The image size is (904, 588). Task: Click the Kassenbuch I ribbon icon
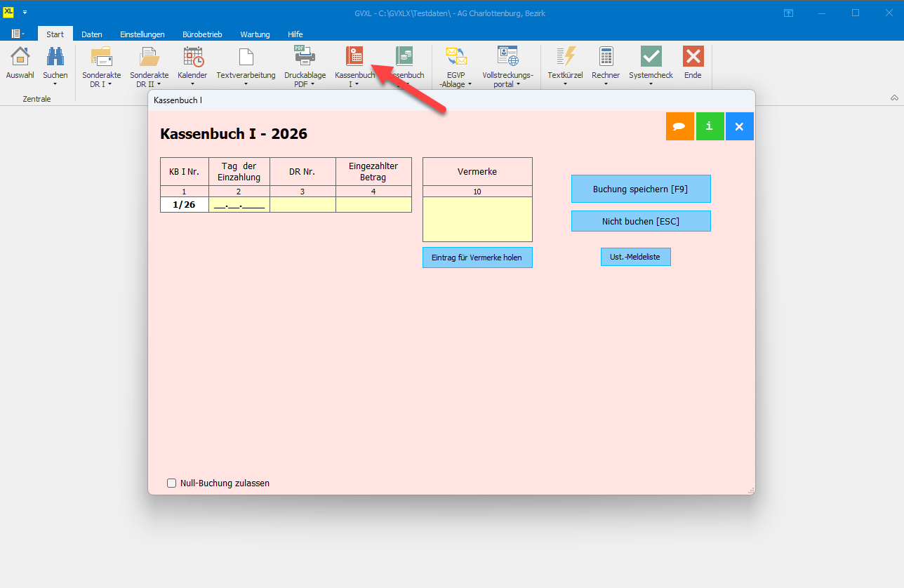coord(354,56)
